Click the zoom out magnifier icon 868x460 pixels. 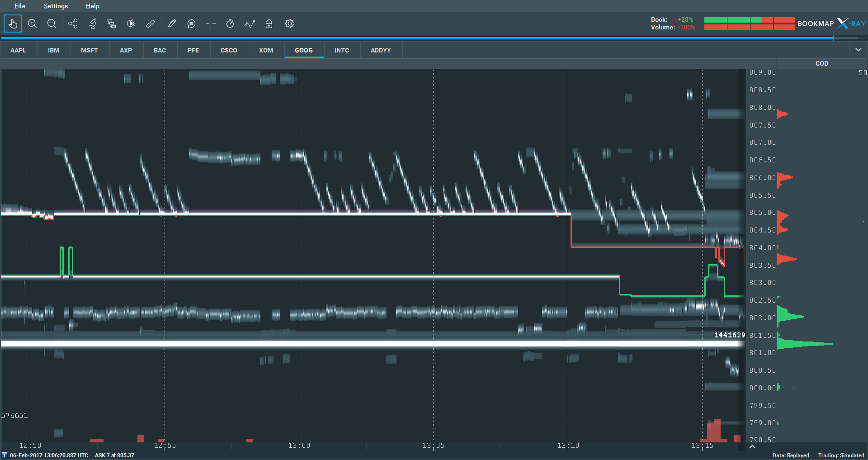click(x=52, y=24)
